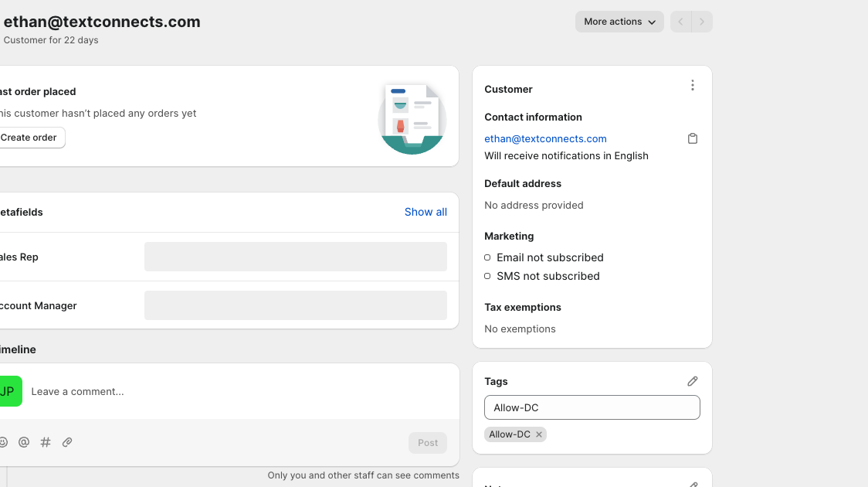Image resolution: width=868 pixels, height=487 pixels.
Task: Click the mention @ icon
Action: tap(24, 442)
